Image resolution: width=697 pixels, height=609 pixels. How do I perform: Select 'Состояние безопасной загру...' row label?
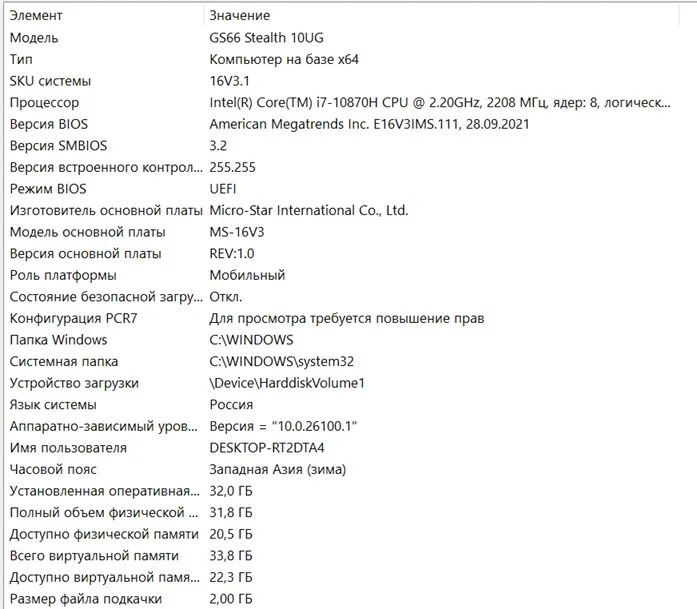point(106,297)
